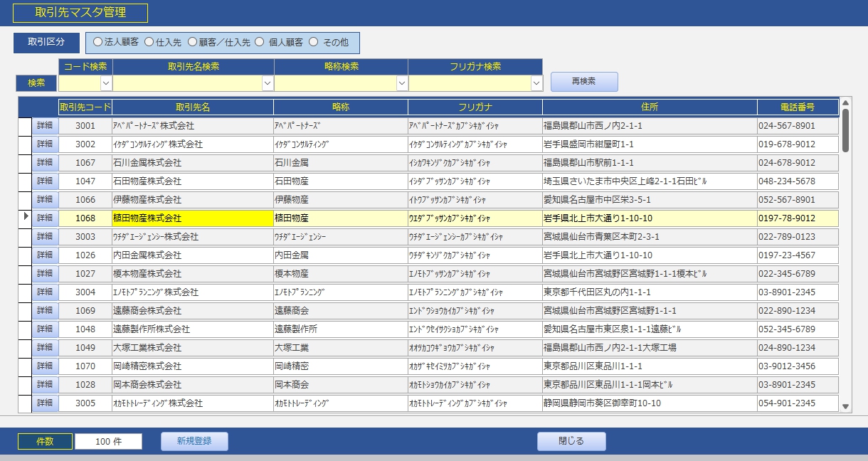
Task: Click the 電話番号 column header
Action: tap(797, 107)
